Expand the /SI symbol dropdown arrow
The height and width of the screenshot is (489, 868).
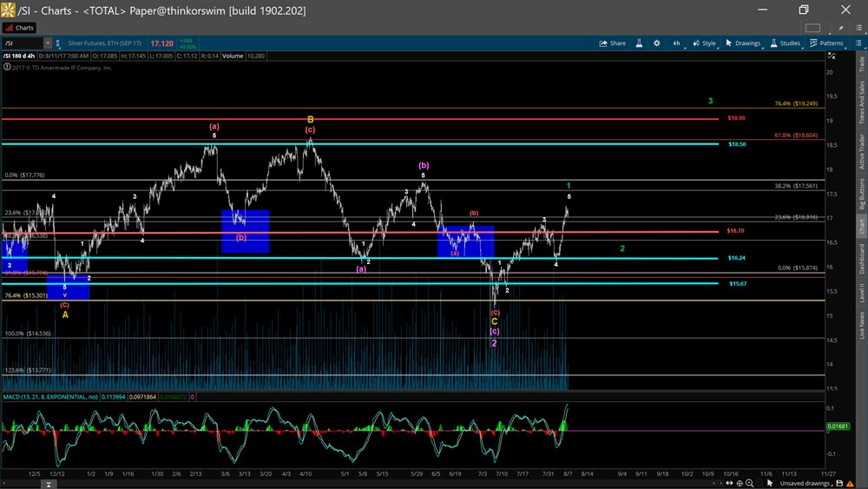tap(48, 43)
